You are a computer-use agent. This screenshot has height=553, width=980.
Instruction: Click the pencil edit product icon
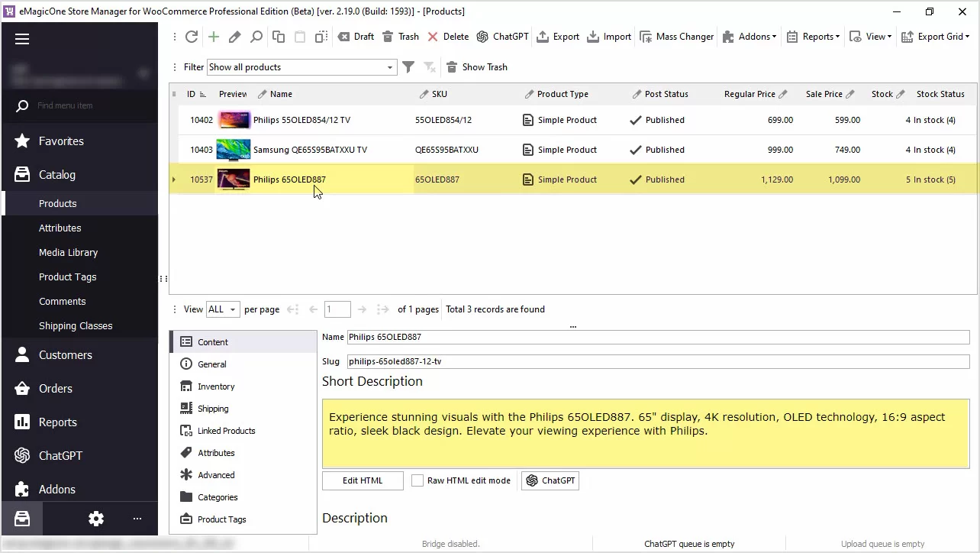point(235,37)
